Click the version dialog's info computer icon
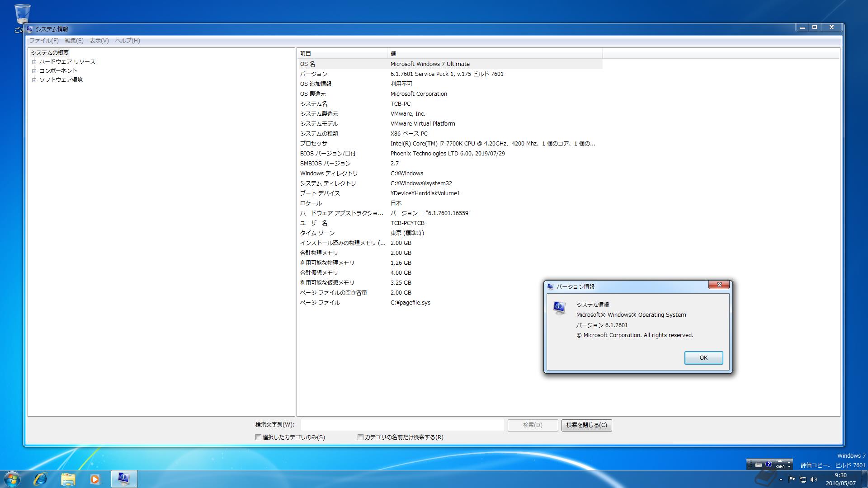Image resolution: width=868 pixels, height=488 pixels. click(x=560, y=308)
